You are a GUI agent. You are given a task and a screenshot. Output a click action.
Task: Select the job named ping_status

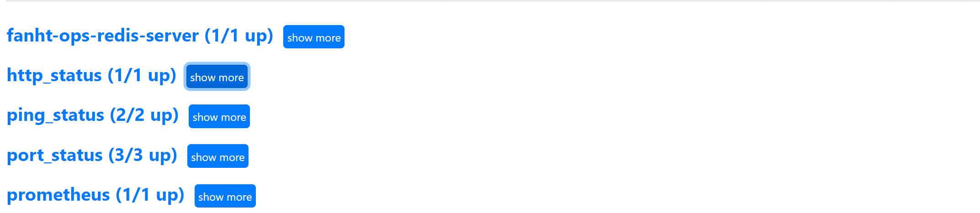point(93,115)
